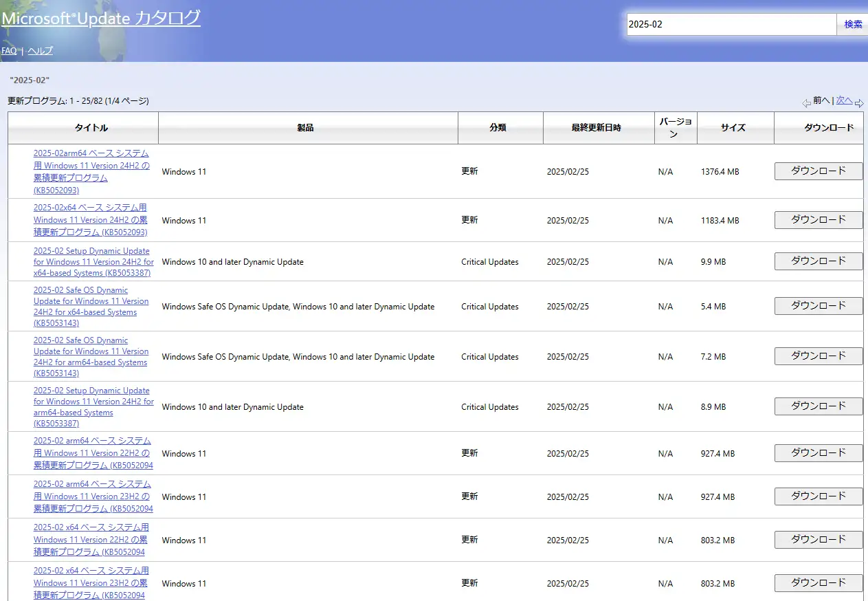The image size is (868, 601).
Task: Sort by the タイトル column header
Action: (x=91, y=128)
